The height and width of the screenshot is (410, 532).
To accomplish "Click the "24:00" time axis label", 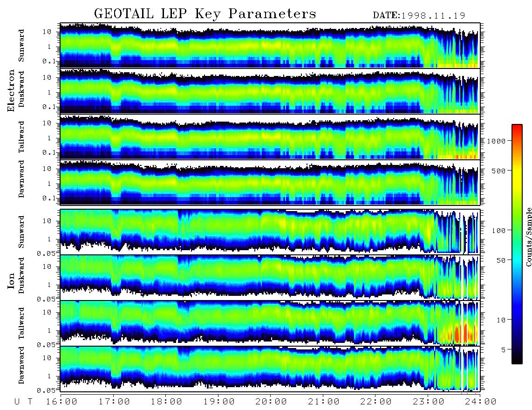I will (x=481, y=402).
